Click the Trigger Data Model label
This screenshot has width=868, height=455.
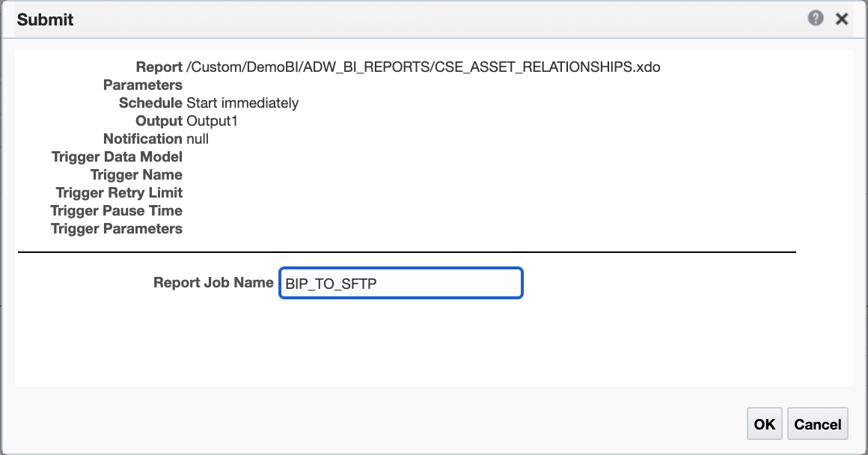(x=117, y=157)
